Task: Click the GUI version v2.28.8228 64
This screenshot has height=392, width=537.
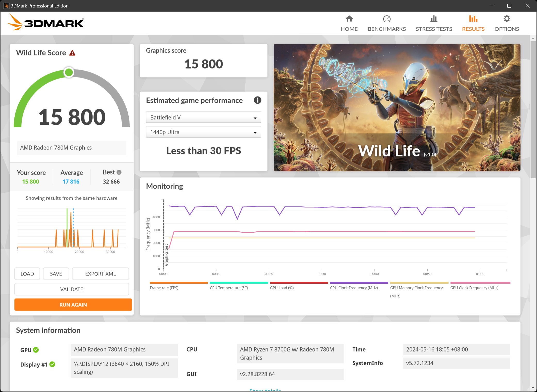Action: pyautogui.click(x=290, y=374)
